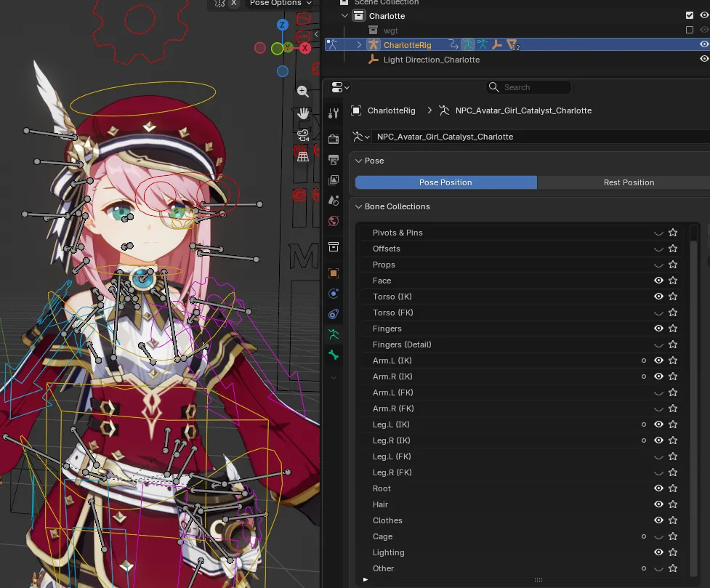Hide CharlotteRig with its outliner eye
The width and height of the screenshot is (710, 588).
[704, 44]
